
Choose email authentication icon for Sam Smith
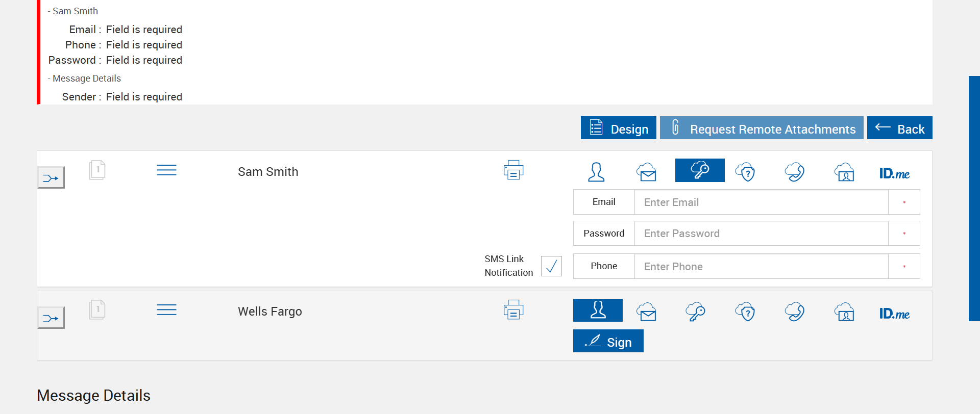[646, 172]
